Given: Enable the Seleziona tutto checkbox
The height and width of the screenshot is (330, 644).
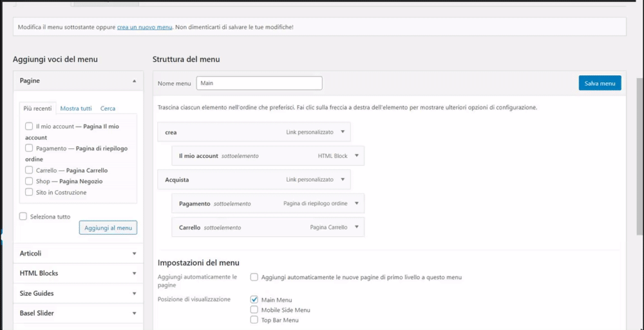Looking at the screenshot, I should tap(24, 217).
